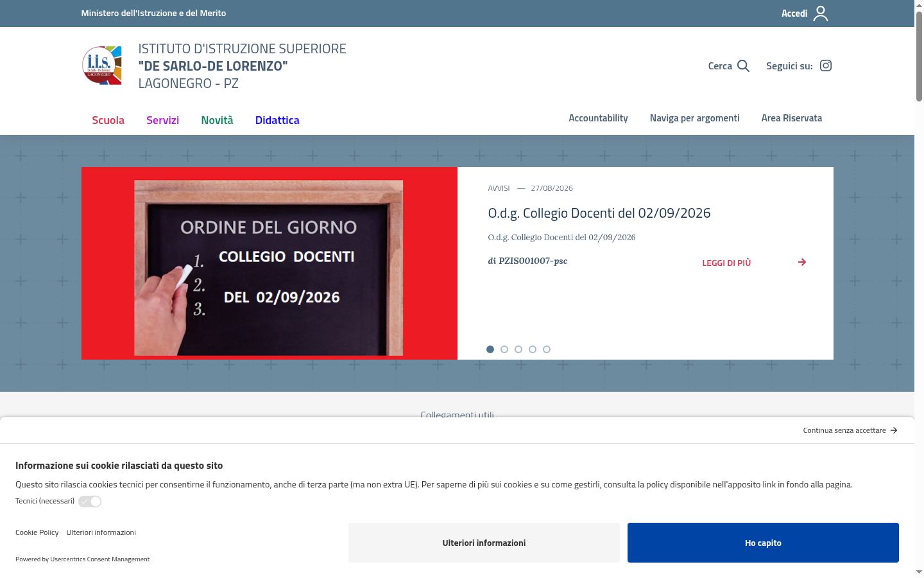Image resolution: width=924 pixels, height=578 pixels.
Task: Click the red arrow next to Leggi di più
Action: [x=802, y=262]
